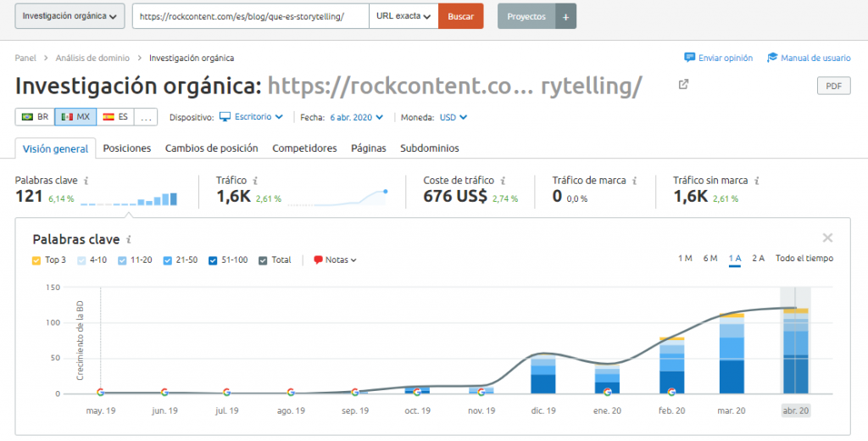The image size is (868, 441).
Task: Switch to the Subdominios tab
Action: click(430, 148)
